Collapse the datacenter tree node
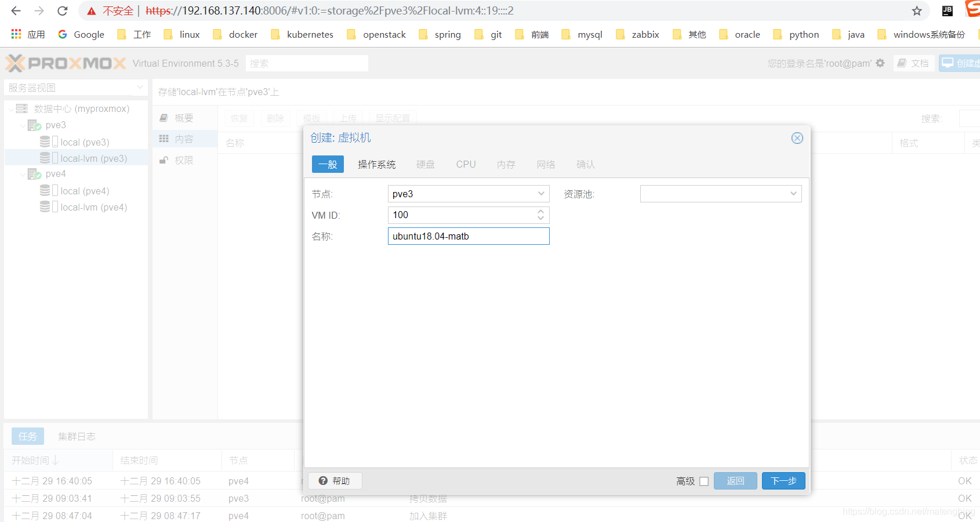The height and width of the screenshot is (522, 980). click(11, 108)
